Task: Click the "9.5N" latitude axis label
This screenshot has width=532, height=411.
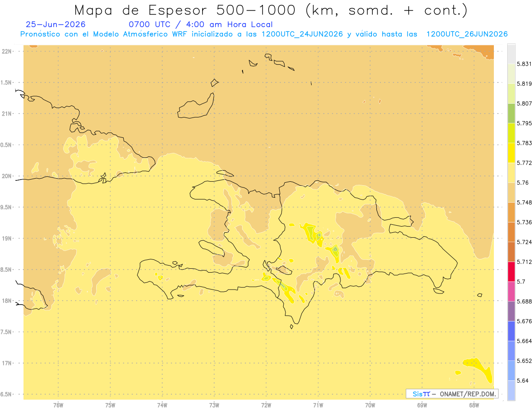Action: point(7,207)
